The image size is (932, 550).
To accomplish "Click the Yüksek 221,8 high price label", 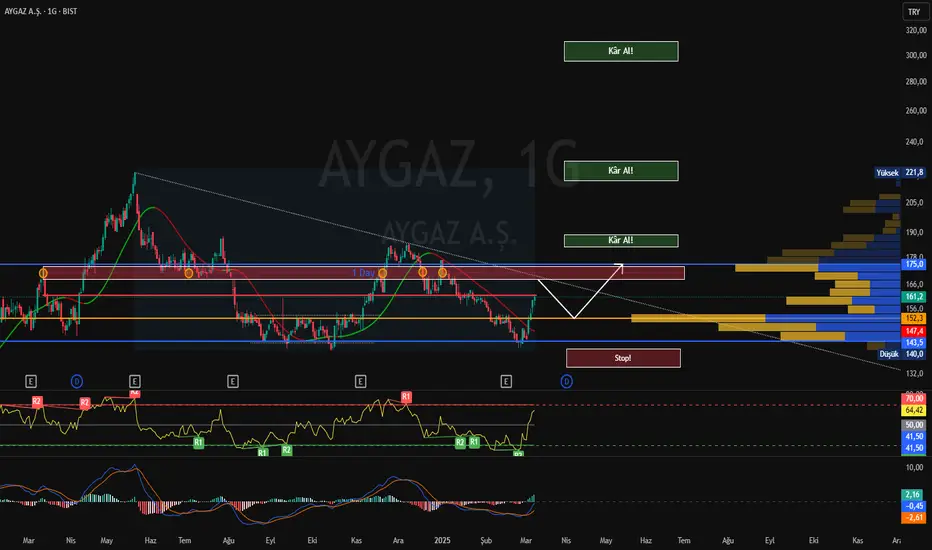I will (x=900, y=172).
